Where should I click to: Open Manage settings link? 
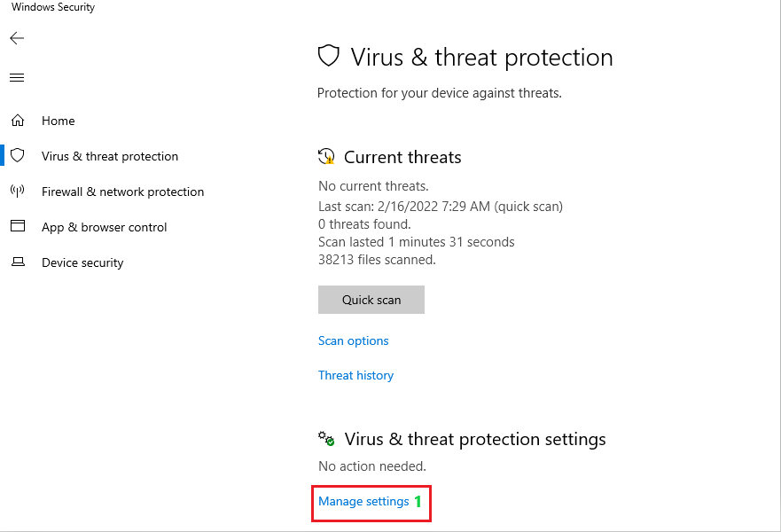pyautogui.click(x=363, y=501)
